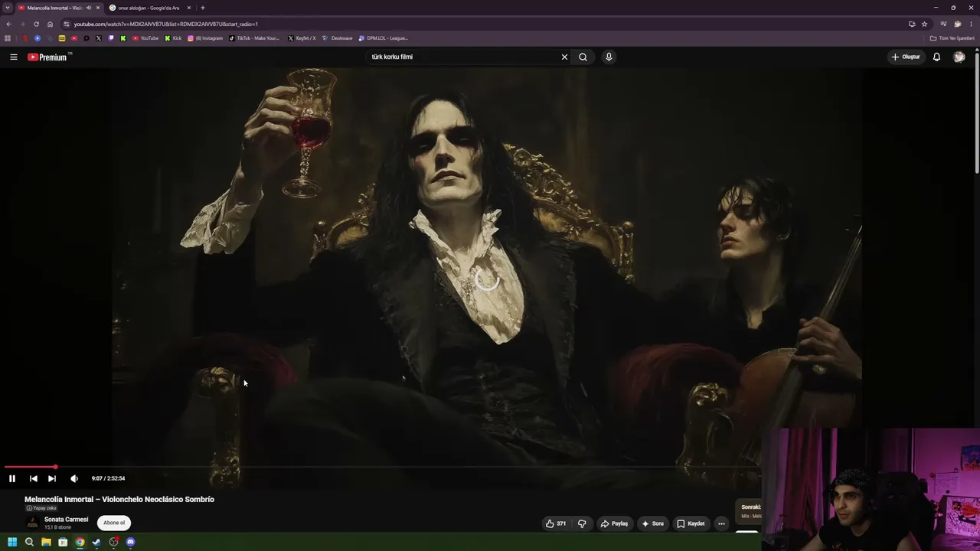Screen dimensions: 980x551
Task: Subscribe with the Abone ol button
Action: (x=114, y=523)
